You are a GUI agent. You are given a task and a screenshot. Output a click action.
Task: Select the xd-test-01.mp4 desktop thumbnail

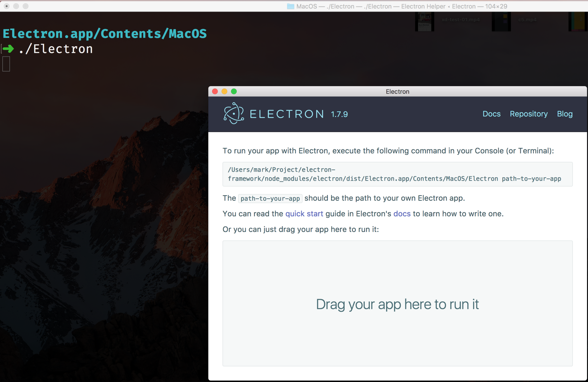pos(425,21)
